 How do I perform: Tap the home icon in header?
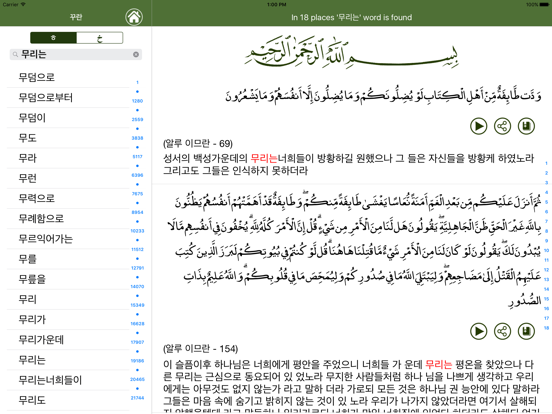tap(134, 17)
